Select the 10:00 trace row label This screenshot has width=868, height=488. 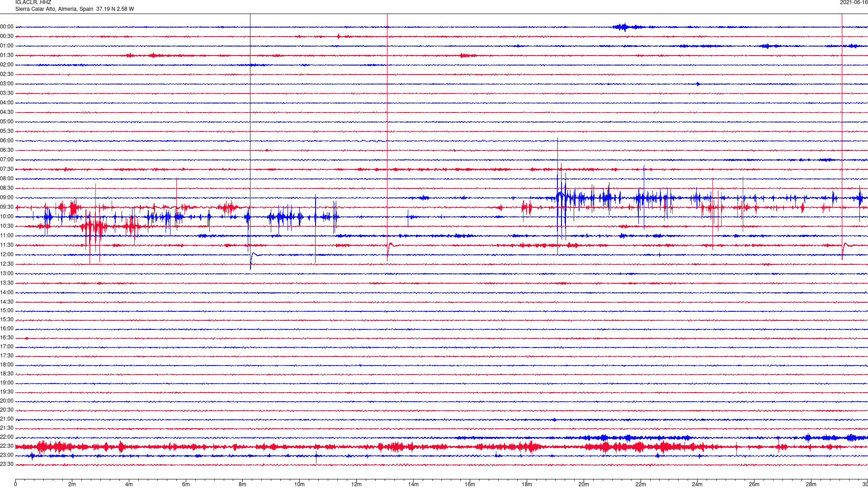[7, 216]
